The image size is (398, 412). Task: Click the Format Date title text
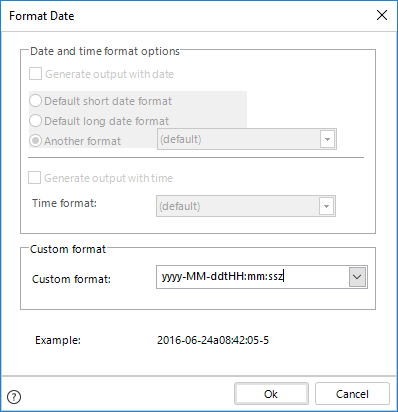(42, 16)
